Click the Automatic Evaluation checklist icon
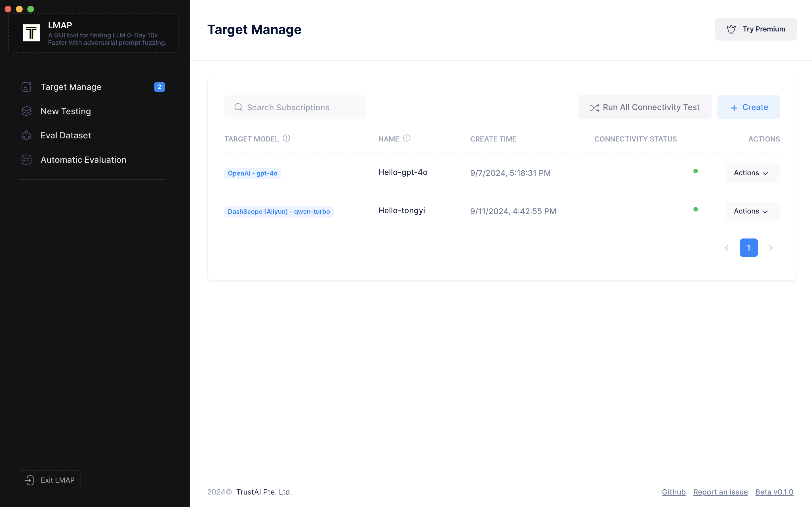 (x=26, y=160)
